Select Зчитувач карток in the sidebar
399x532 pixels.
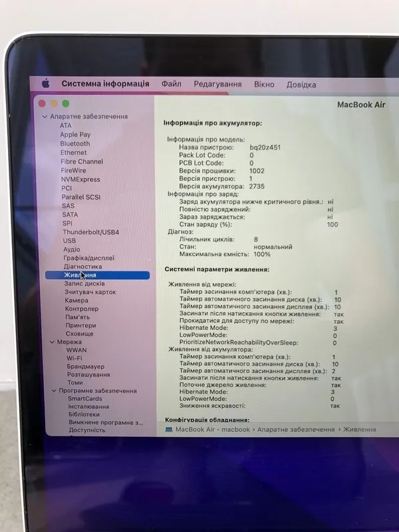(x=90, y=292)
